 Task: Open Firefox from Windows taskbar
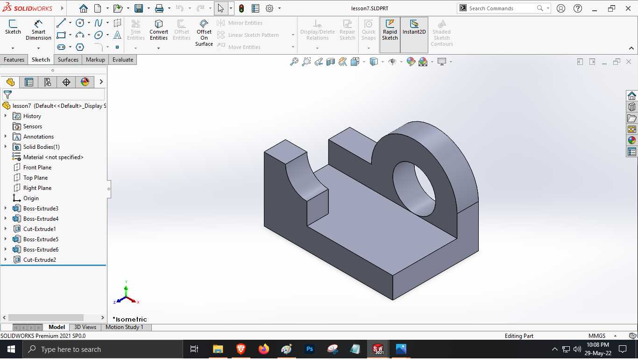coord(264,349)
